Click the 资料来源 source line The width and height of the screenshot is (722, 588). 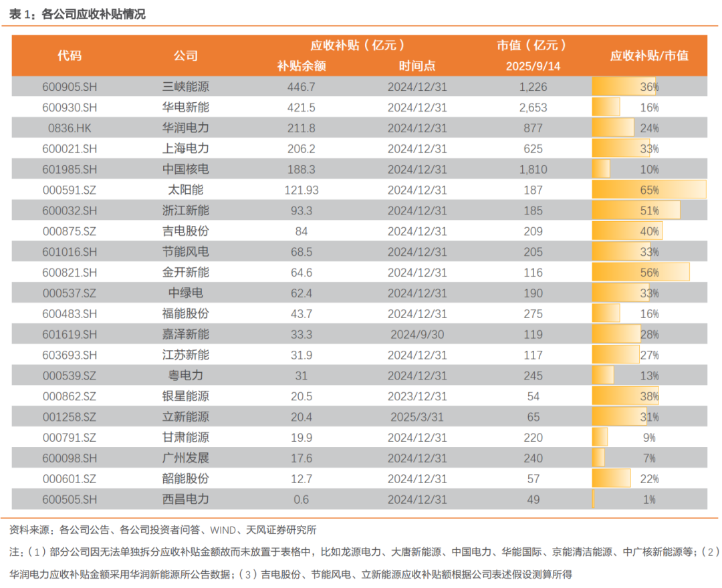coord(163,530)
